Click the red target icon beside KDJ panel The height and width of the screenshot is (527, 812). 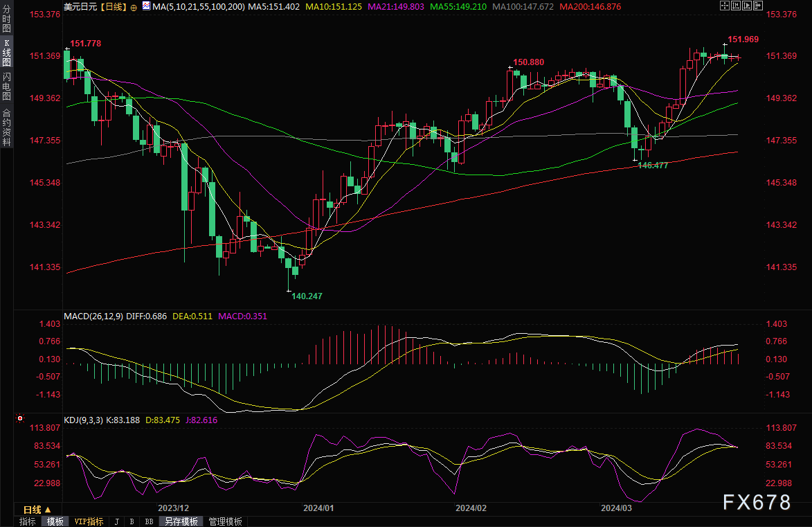click(19, 418)
